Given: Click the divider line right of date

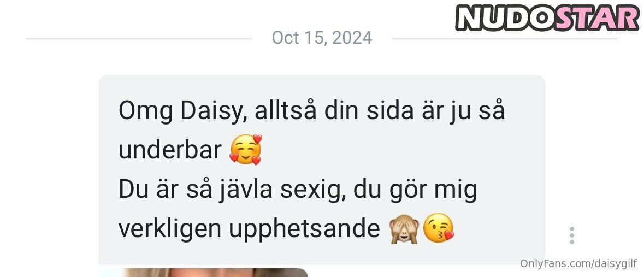Looking at the screenshot, I should click(x=505, y=39).
